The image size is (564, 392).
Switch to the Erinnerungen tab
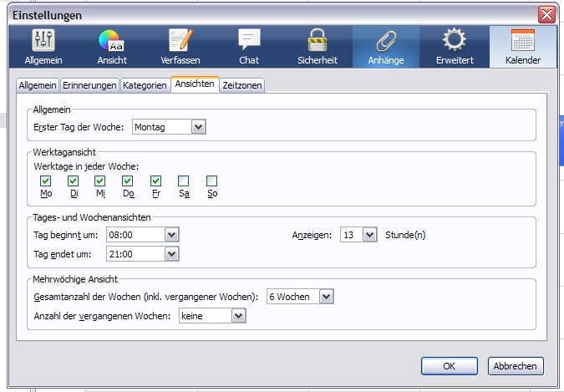click(x=89, y=85)
